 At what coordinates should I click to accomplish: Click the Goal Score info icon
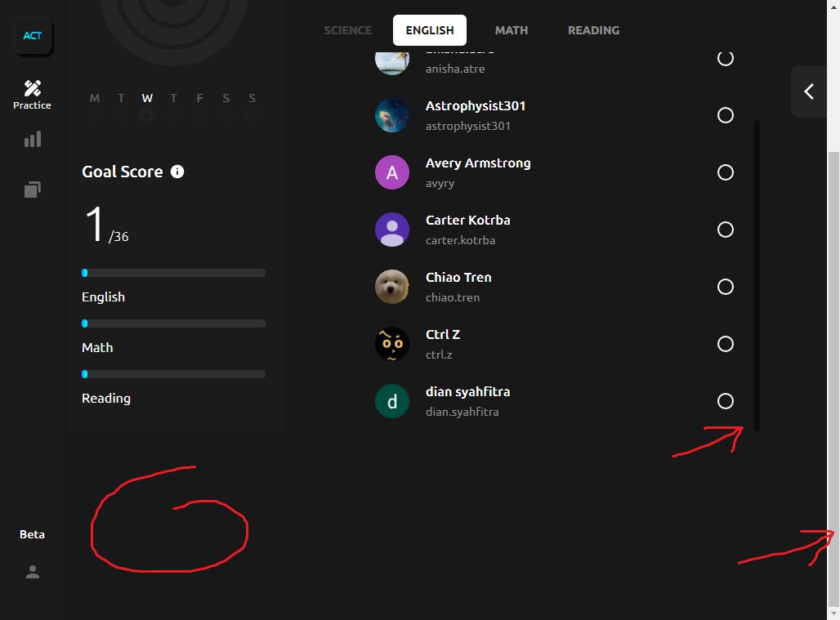pyautogui.click(x=177, y=172)
